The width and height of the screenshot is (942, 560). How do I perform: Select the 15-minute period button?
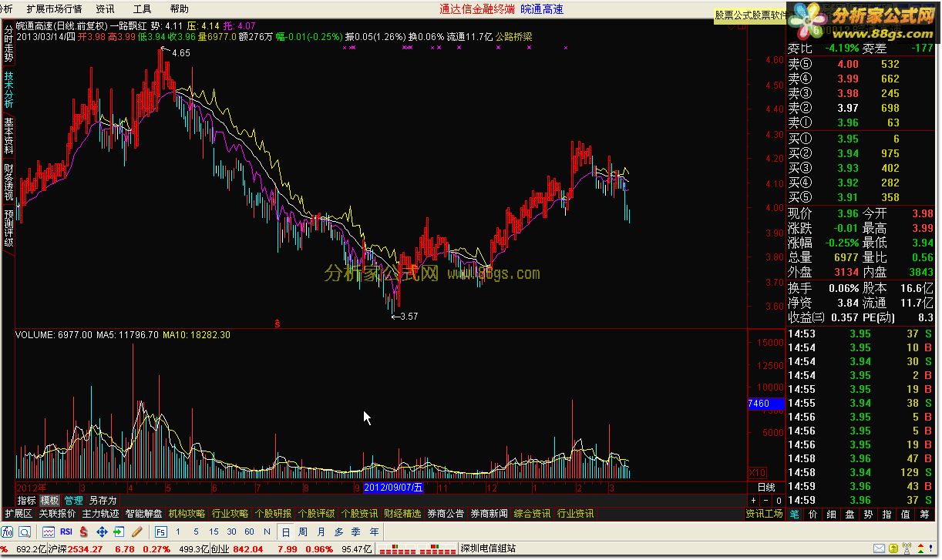[x=214, y=531]
